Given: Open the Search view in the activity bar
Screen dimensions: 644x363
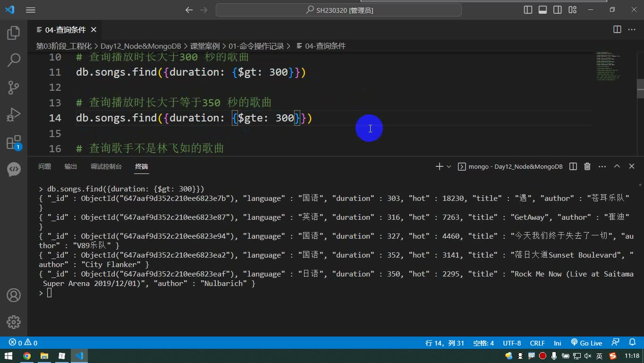Looking at the screenshot, I should click(x=14, y=60).
